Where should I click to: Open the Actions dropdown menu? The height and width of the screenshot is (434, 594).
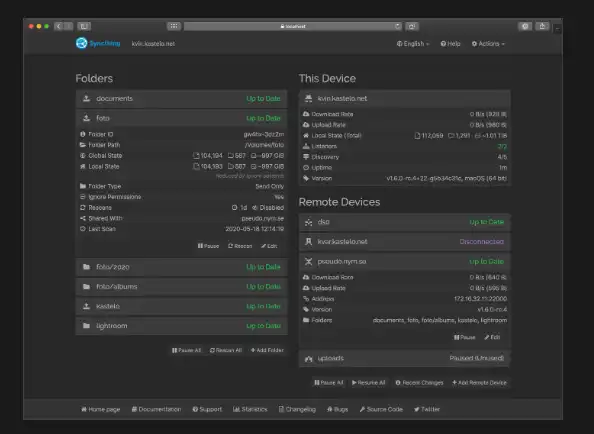coord(488,44)
